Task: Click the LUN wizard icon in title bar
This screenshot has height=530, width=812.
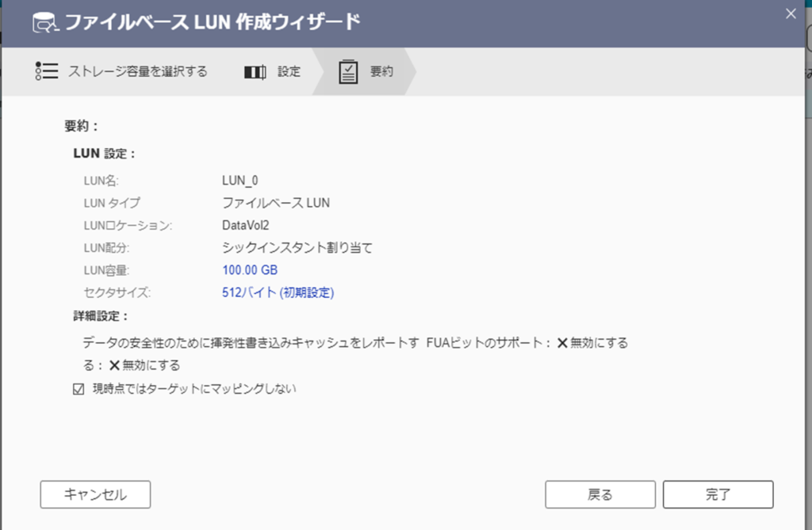Action: click(44, 22)
